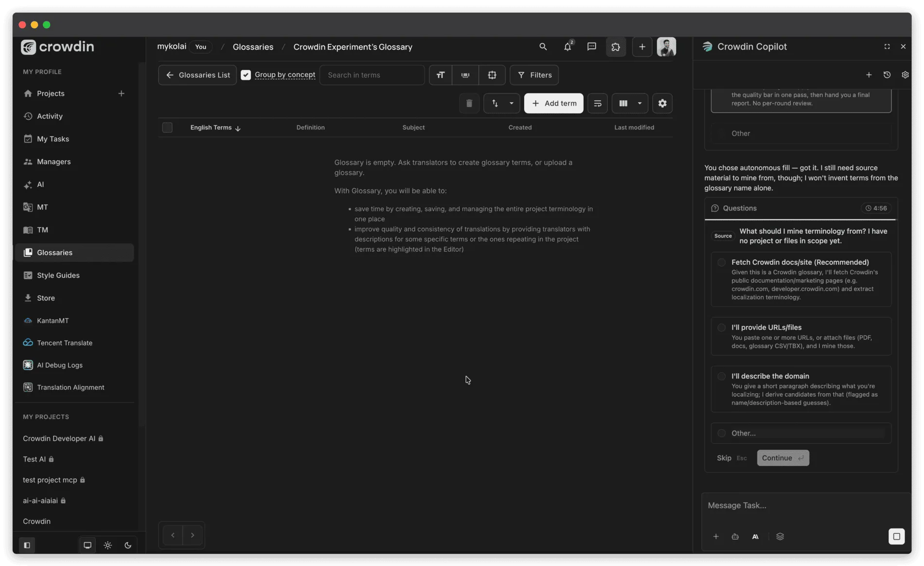Add new project with plus next to Projects

pyautogui.click(x=121, y=93)
